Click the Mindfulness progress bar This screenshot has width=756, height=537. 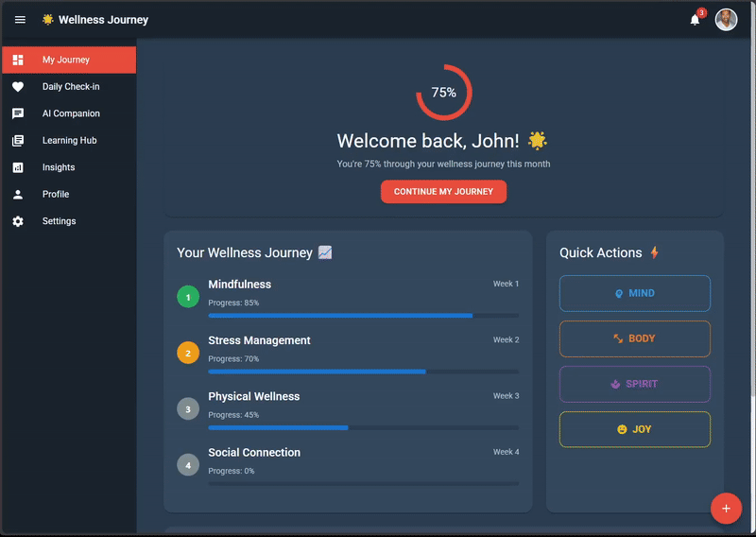tap(364, 316)
